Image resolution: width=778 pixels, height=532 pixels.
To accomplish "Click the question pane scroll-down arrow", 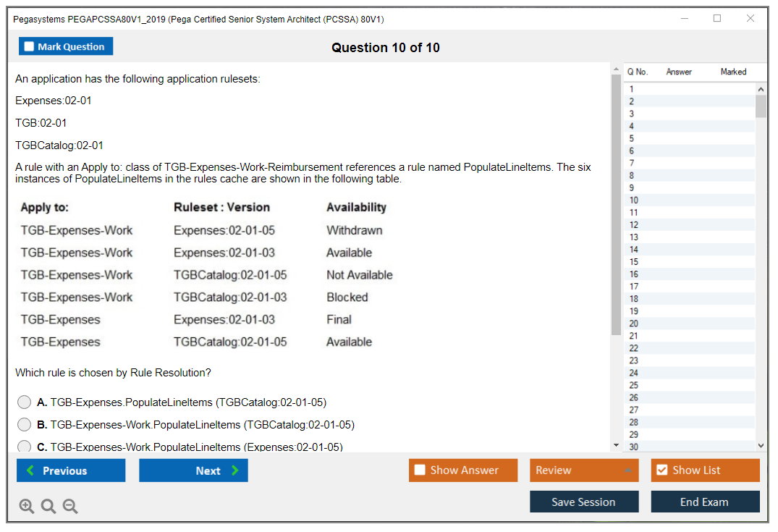I will (616, 446).
